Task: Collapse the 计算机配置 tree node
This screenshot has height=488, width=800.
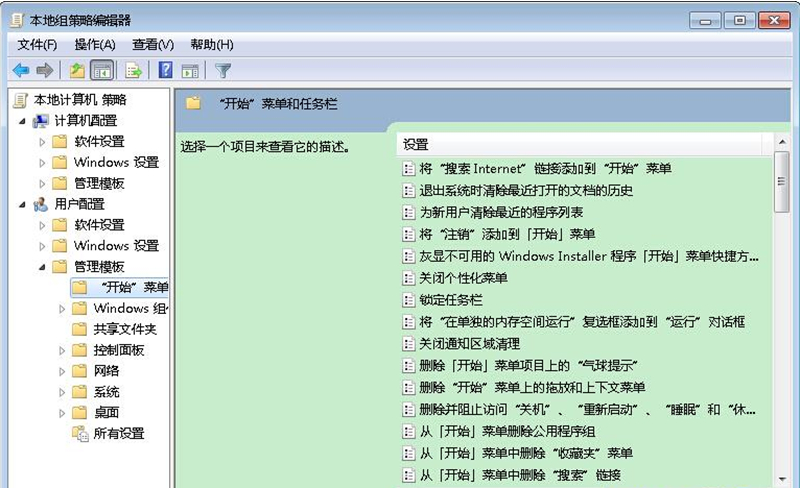Action: coord(22,121)
